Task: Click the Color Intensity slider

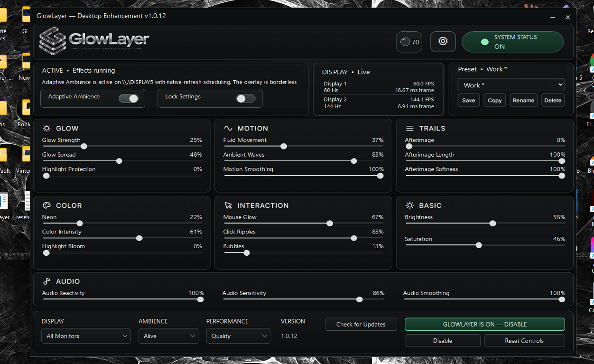Action: click(x=122, y=238)
